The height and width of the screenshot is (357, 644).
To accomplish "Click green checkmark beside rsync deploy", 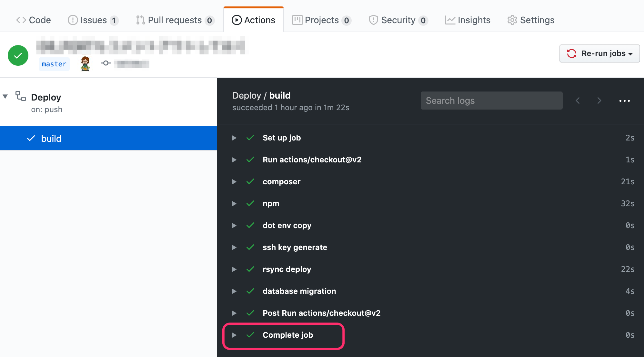I will 250,269.
